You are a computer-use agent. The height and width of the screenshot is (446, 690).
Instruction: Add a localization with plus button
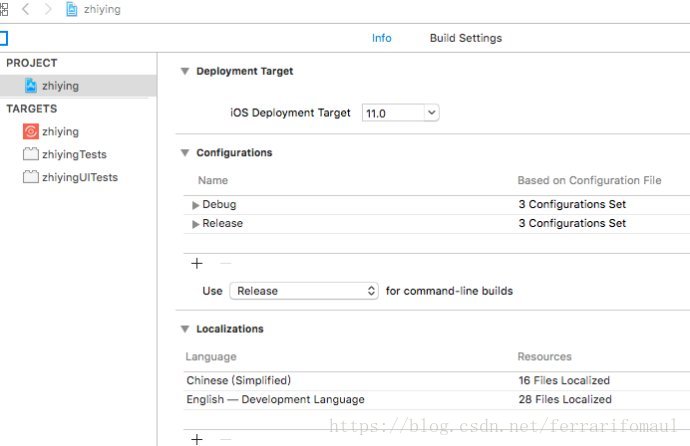click(197, 439)
